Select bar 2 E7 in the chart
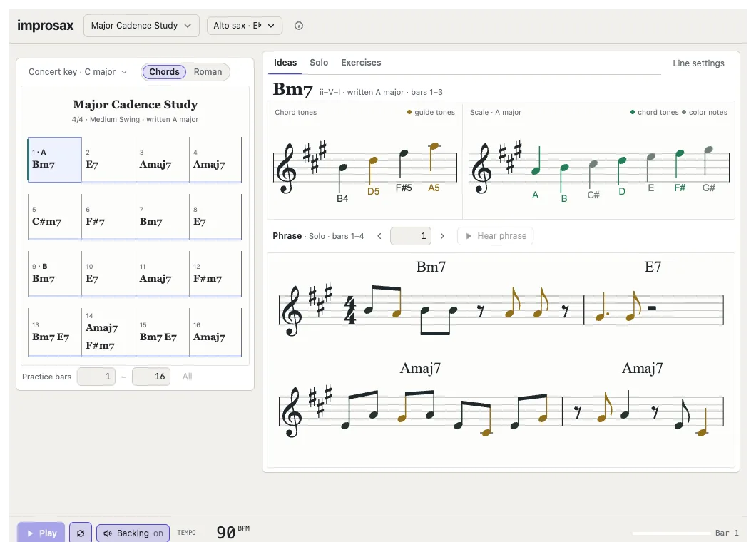756x542 pixels. pyautogui.click(x=108, y=160)
